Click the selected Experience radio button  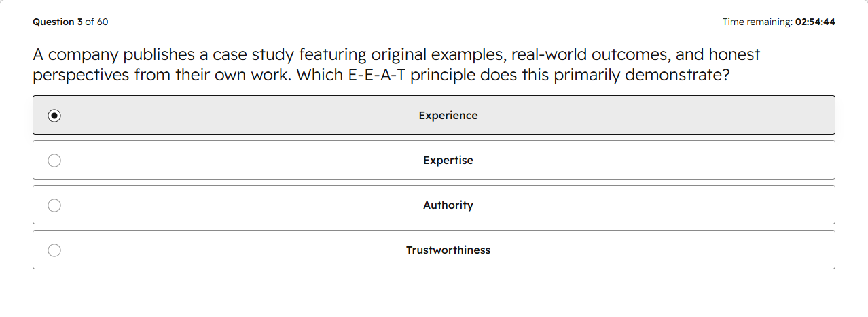coord(54,116)
